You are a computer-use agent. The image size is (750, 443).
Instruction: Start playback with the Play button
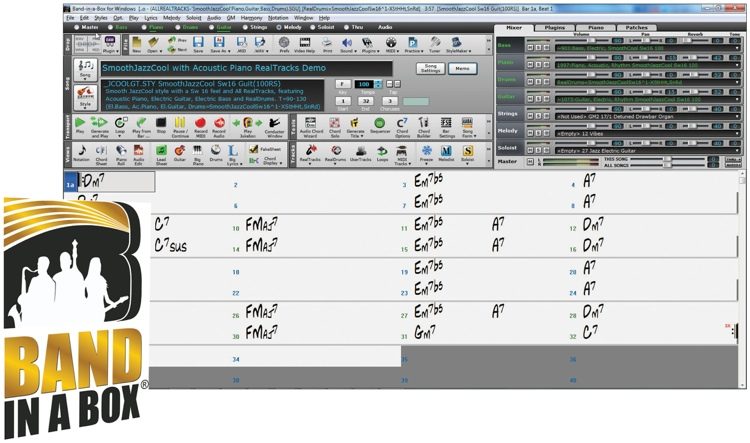(80, 126)
